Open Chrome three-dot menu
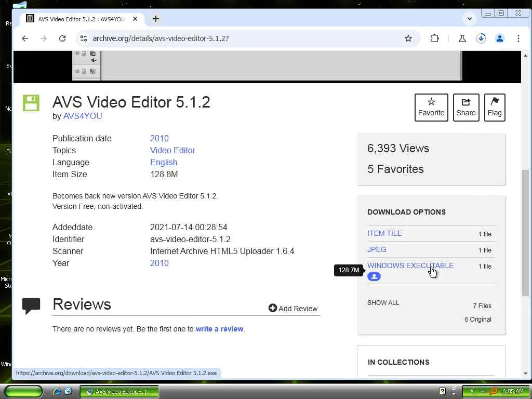532x399 pixels. tap(518, 38)
